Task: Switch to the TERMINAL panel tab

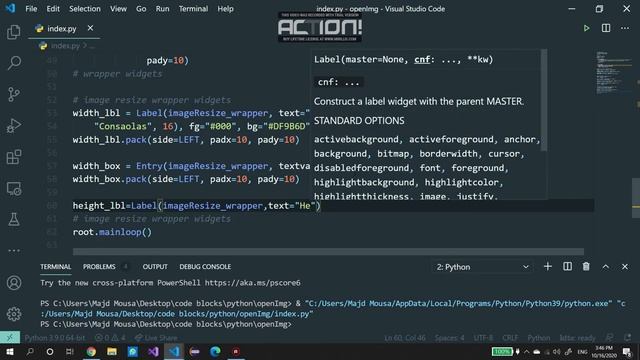Action: 56,267
